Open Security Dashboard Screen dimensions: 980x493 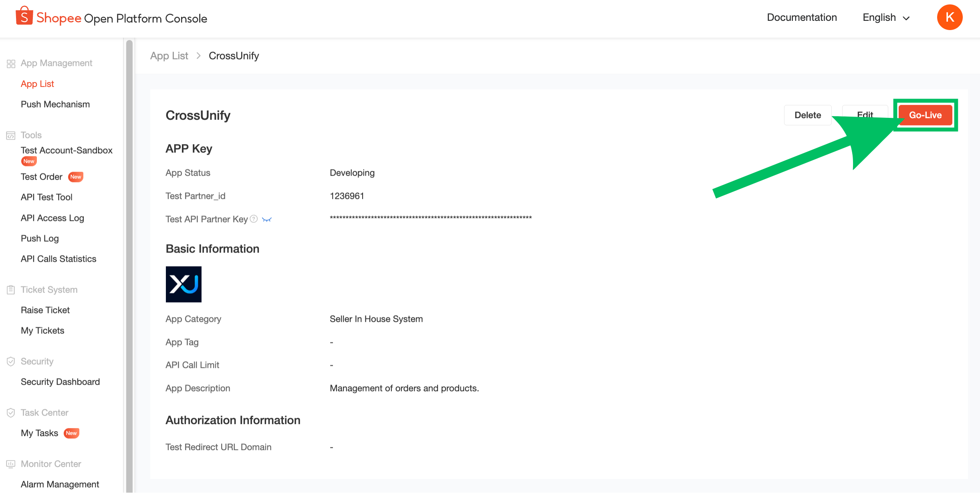click(60, 382)
